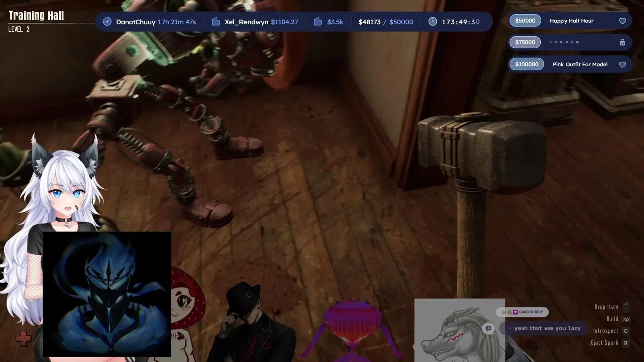
Task: Click the plus-circle icon beside DanotChuuy
Action: [107, 22]
